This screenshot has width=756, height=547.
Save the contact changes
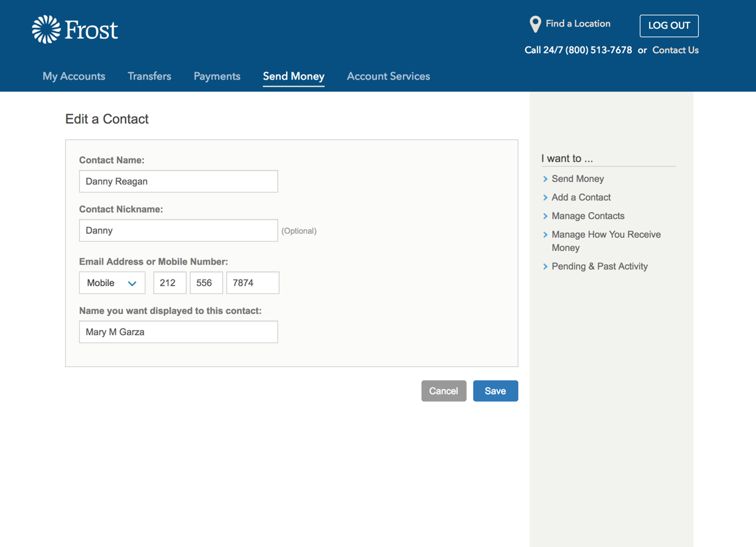[x=495, y=390]
